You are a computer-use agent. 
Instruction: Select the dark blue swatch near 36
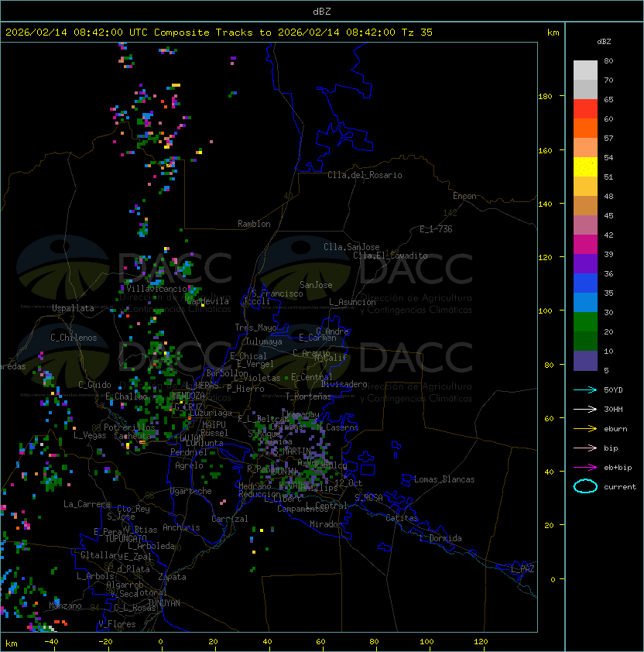585,283
